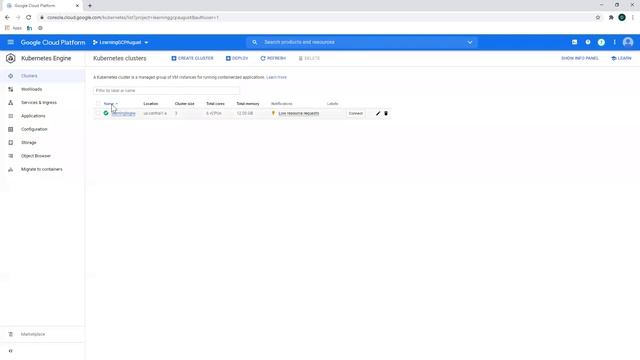Activate Cloud Shell icon in header
The height and width of the screenshot is (360, 640).
point(574,42)
